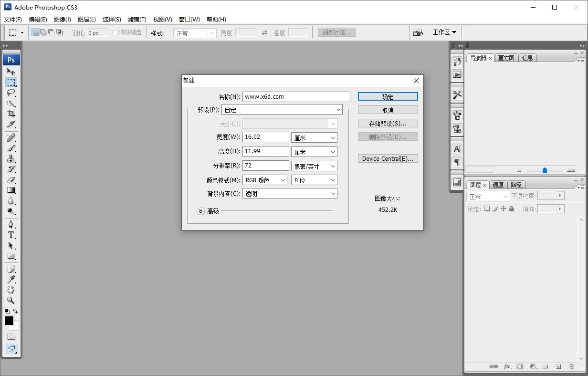Select the Move tool in toolbox

[11, 72]
